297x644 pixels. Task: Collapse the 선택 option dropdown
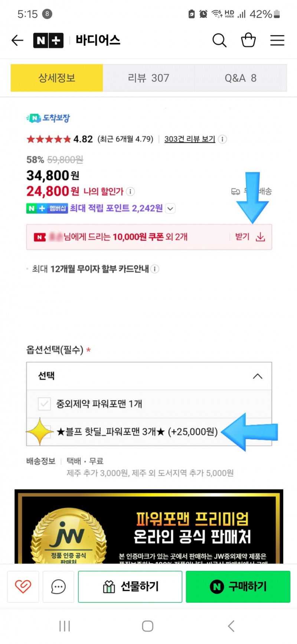click(x=149, y=376)
